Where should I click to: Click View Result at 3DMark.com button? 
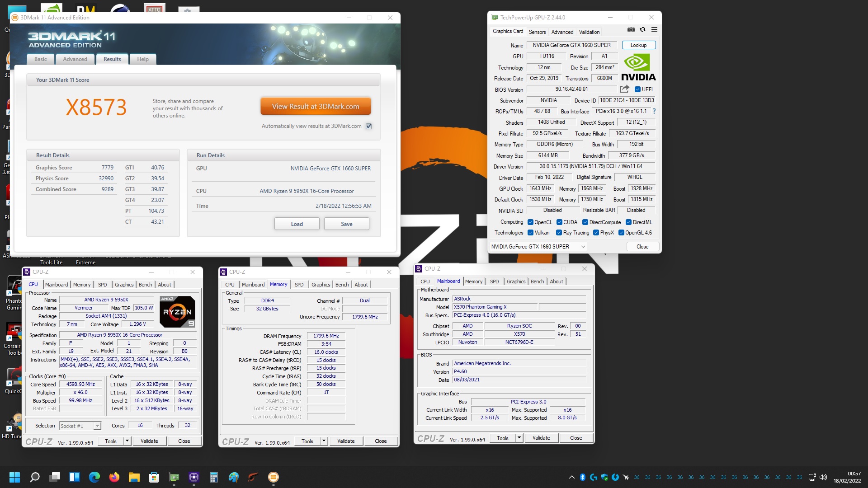coord(316,107)
